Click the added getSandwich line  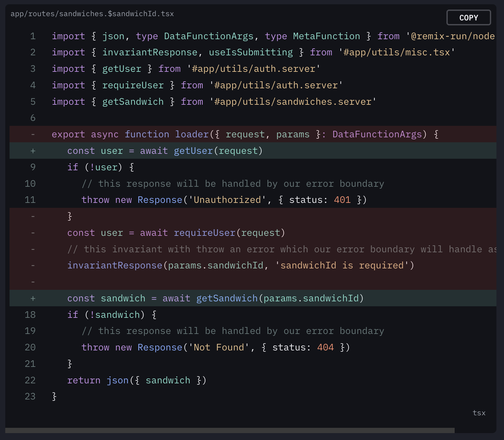point(215,298)
